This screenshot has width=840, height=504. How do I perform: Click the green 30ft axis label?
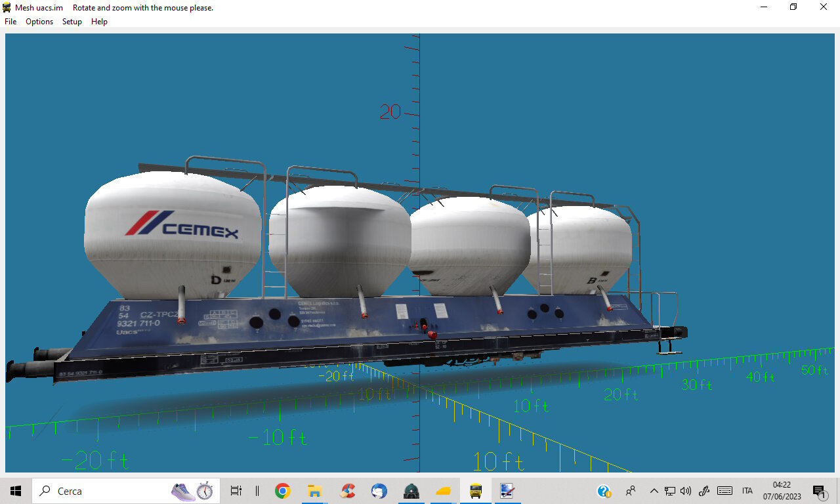pyautogui.click(x=696, y=385)
